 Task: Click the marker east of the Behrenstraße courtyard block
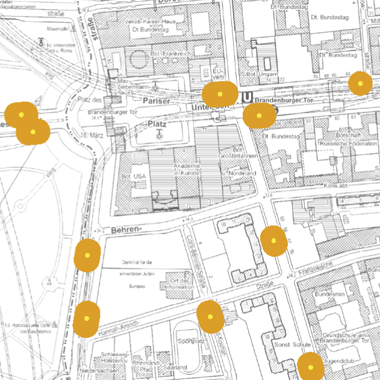(274, 241)
